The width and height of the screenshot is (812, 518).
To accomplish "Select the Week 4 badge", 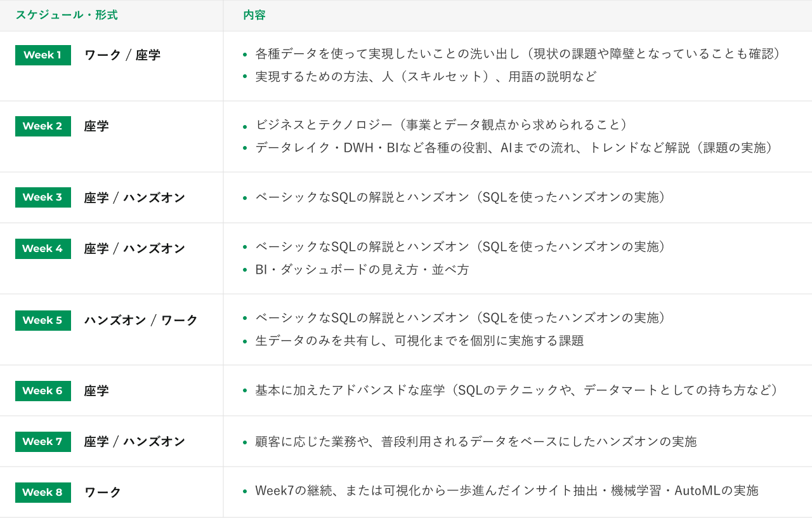I will [43, 249].
